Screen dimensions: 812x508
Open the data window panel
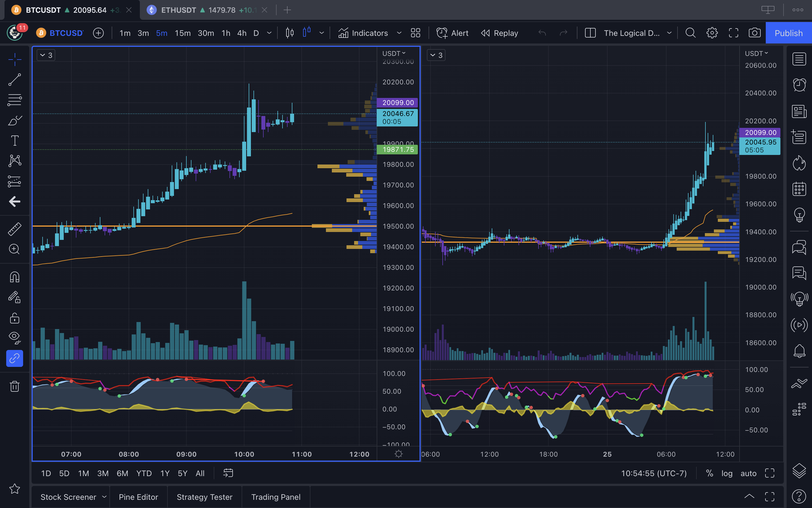799,137
